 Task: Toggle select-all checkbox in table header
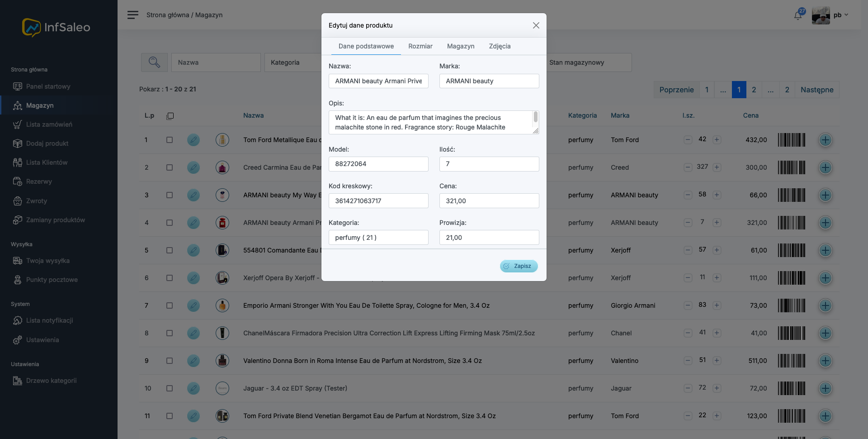[170, 116]
